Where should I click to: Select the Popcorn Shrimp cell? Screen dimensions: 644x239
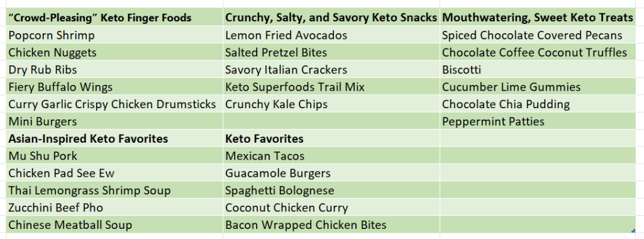(114, 35)
